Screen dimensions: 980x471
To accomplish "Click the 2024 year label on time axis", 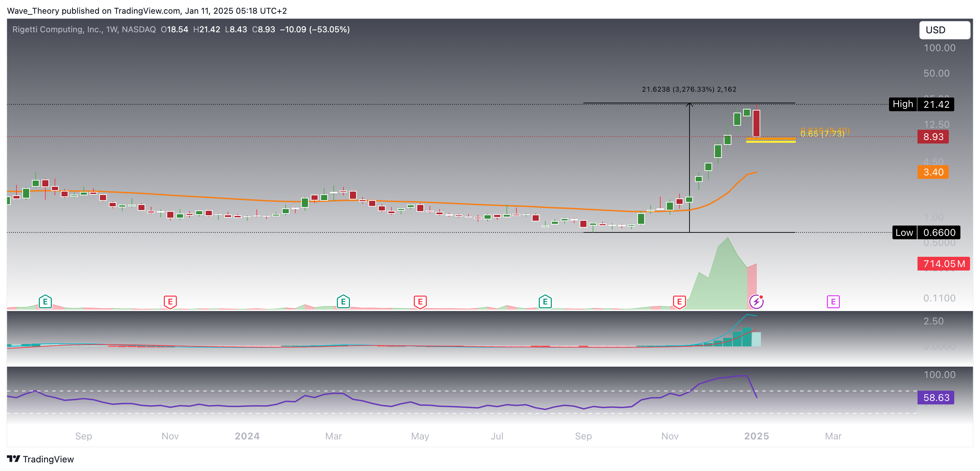I will click(x=247, y=436).
